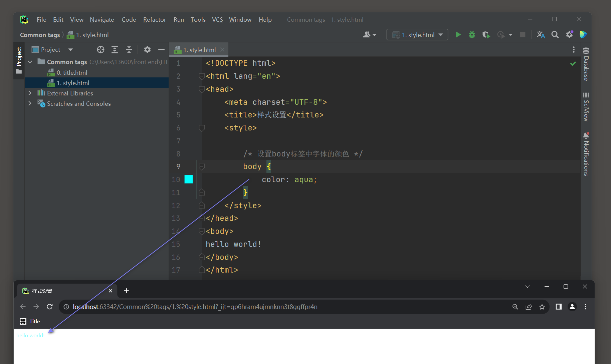The image size is (611, 364).
Task: Open Search Everywhere magnifier icon
Action: (x=555, y=35)
